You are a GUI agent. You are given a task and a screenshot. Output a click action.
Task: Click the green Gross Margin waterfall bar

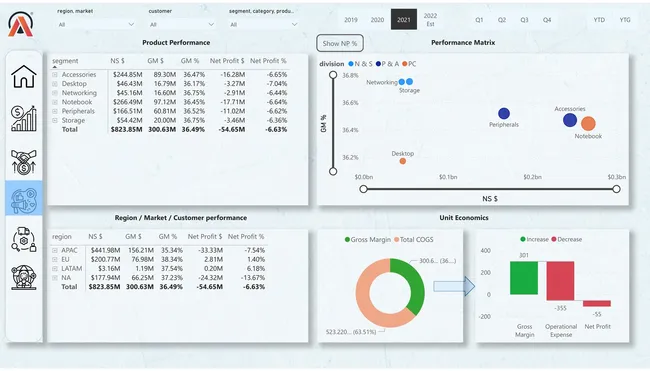coord(524,278)
